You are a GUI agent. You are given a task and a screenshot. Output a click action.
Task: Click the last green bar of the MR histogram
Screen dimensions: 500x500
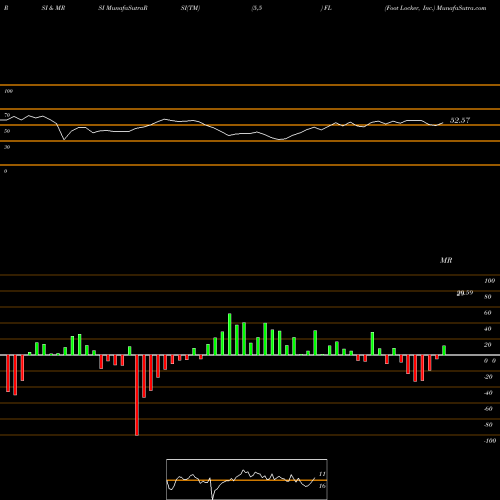(444, 350)
